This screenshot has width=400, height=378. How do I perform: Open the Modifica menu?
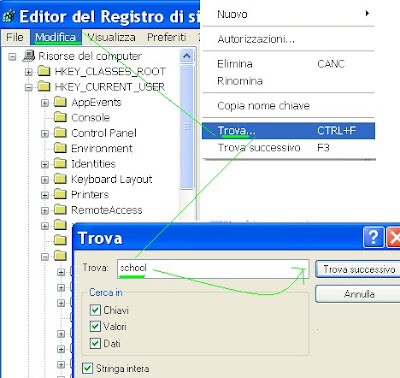pyautogui.click(x=56, y=37)
